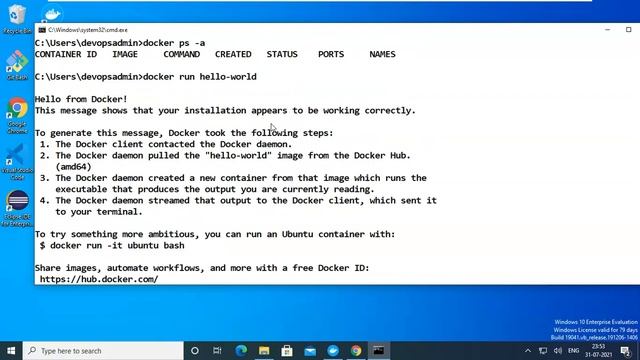Click the IMAGE column header
Screen dimensions: 640x360
pyautogui.click(x=125, y=54)
